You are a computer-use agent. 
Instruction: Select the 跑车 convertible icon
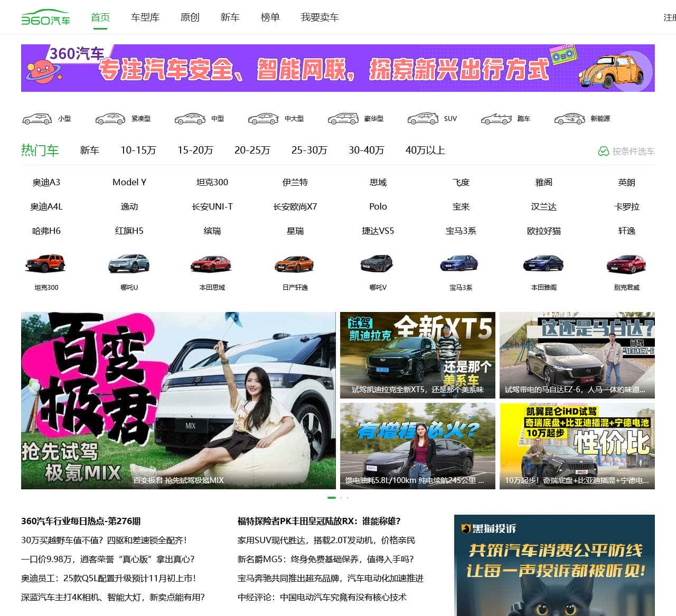(496, 119)
